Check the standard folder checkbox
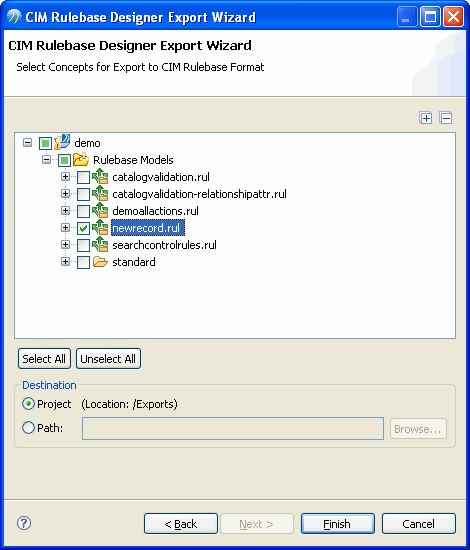The height and width of the screenshot is (550, 470). click(83, 262)
